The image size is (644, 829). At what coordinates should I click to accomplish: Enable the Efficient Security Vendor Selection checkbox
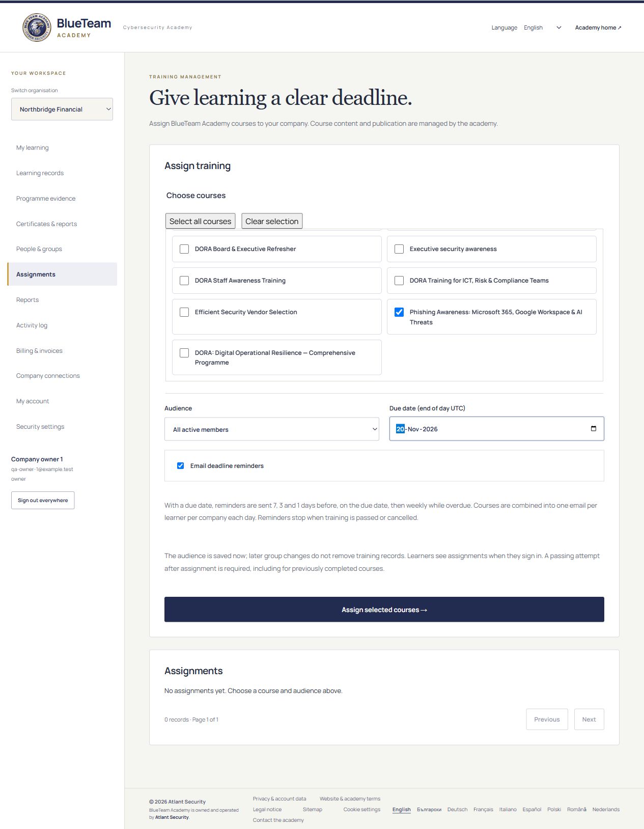[x=184, y=312]
